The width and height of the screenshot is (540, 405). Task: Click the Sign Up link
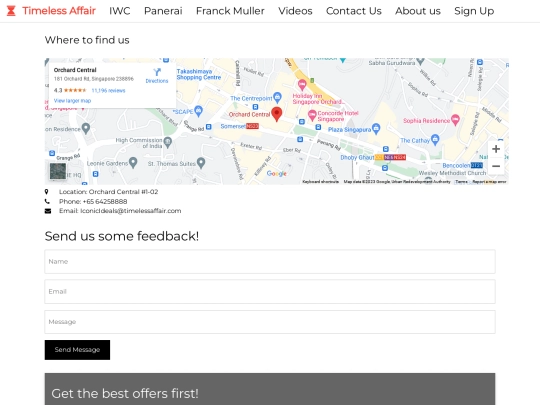[x=474, y=11]
